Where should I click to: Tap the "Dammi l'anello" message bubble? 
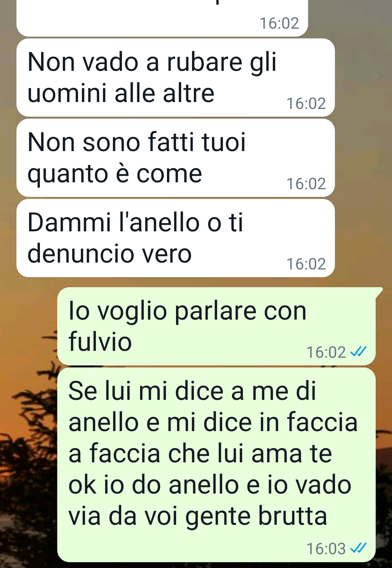175,238
